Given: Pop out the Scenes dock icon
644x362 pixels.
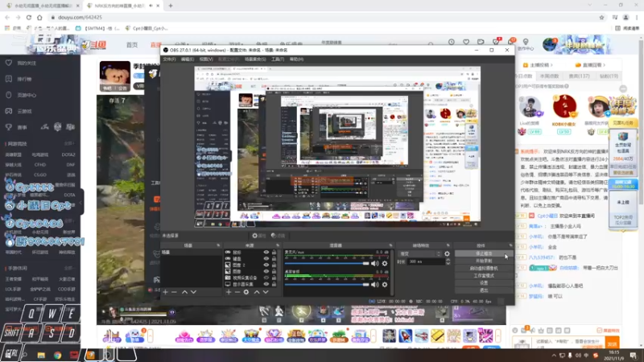Looking at the screenshot, I should coord(218,245).
